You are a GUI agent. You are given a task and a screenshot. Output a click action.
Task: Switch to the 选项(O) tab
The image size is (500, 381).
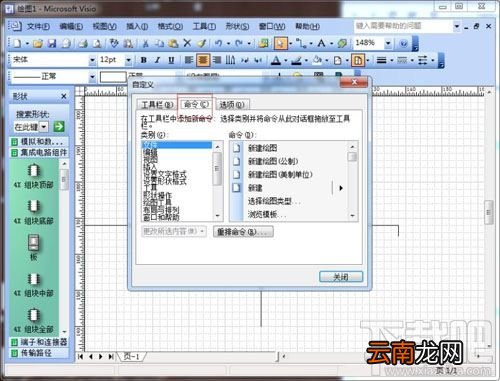(232, 105)
